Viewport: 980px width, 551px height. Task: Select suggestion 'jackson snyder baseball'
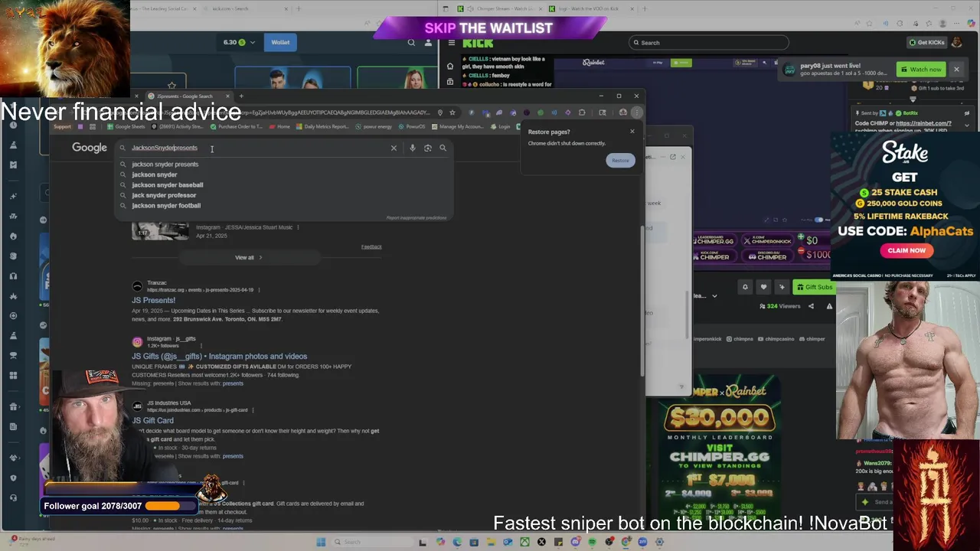coord(167,184)
